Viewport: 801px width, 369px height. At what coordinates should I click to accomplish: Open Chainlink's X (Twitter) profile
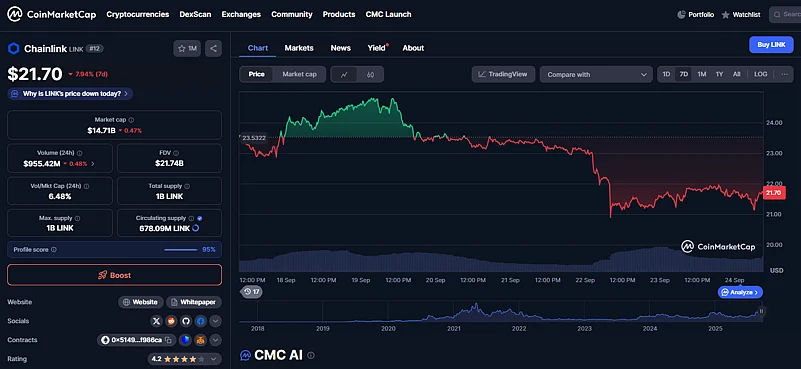point(157,321)
